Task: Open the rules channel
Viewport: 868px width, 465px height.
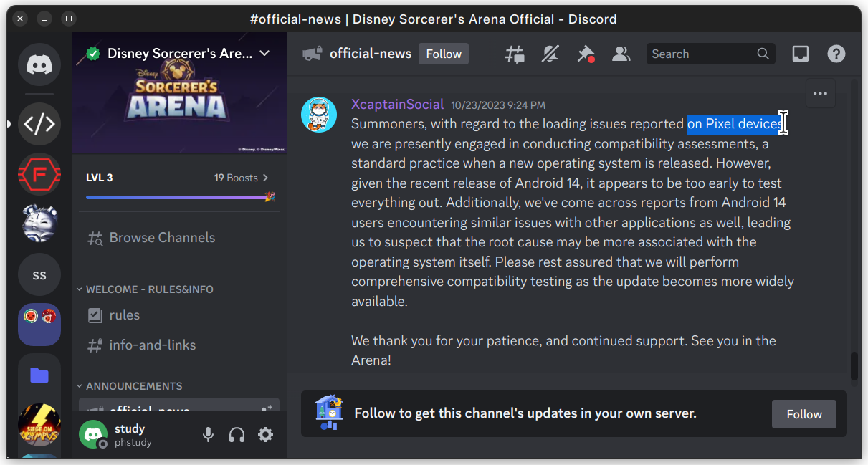Action: pos(124,315)
